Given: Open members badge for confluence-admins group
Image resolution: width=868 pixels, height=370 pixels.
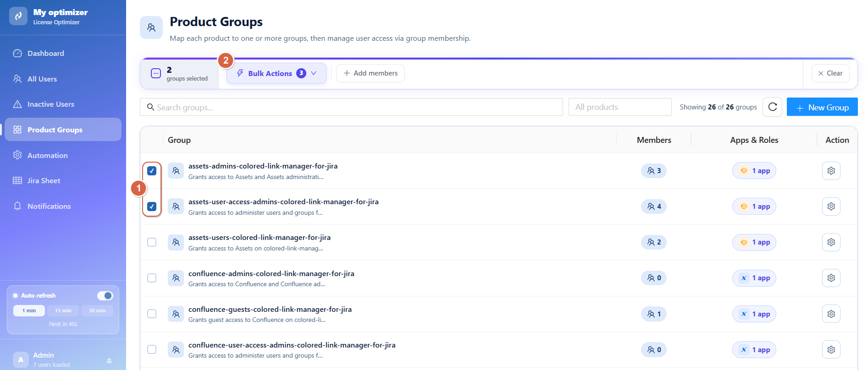Looking at the screenshot, I should point(654,278).
